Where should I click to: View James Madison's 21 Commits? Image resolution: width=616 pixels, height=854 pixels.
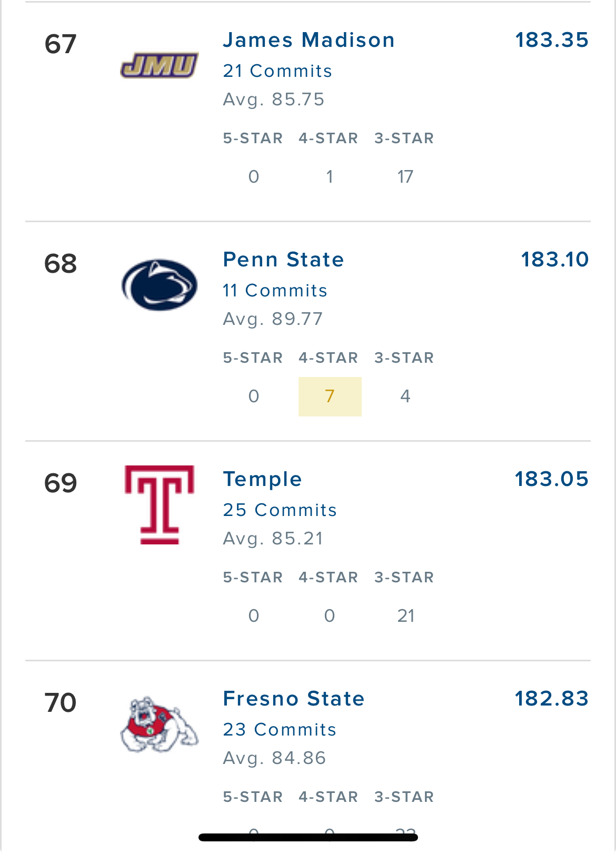point(277,71)
